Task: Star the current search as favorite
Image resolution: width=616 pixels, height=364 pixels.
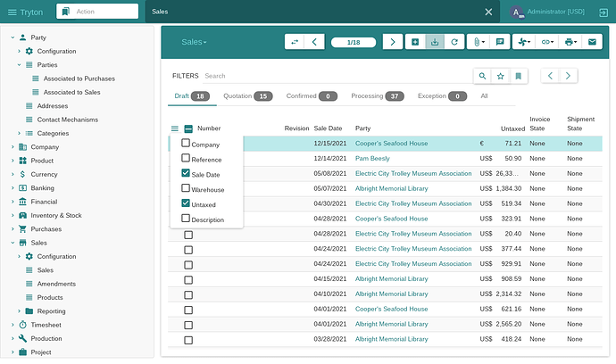Action: pyautogui.click(x=500, y=76)
